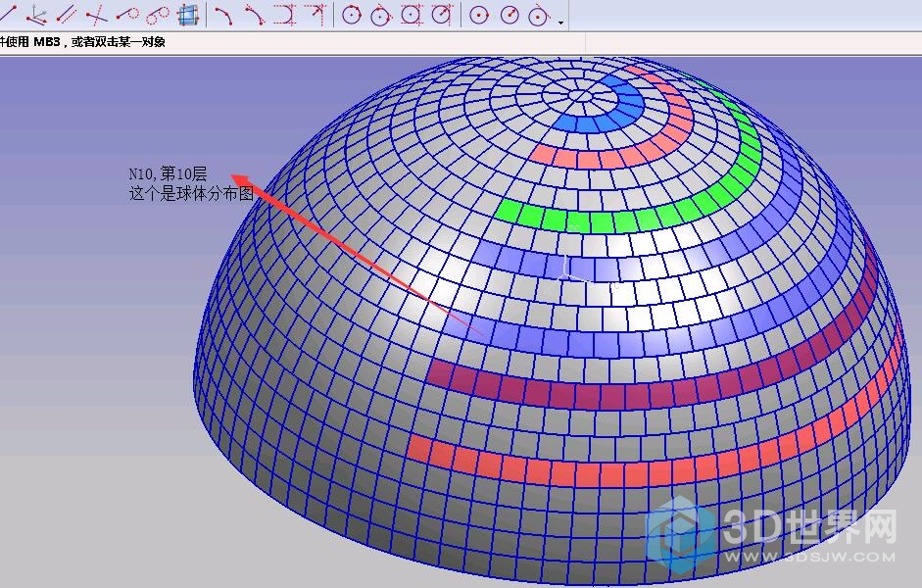Click the status prompt text mentioning MB3
Screen dimensions: 922x588
82,42
